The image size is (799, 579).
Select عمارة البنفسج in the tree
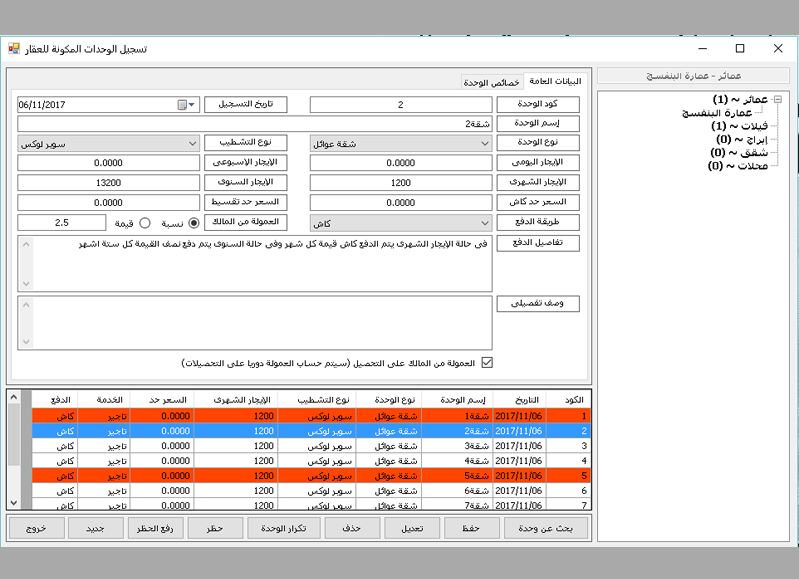click(717, 113)
